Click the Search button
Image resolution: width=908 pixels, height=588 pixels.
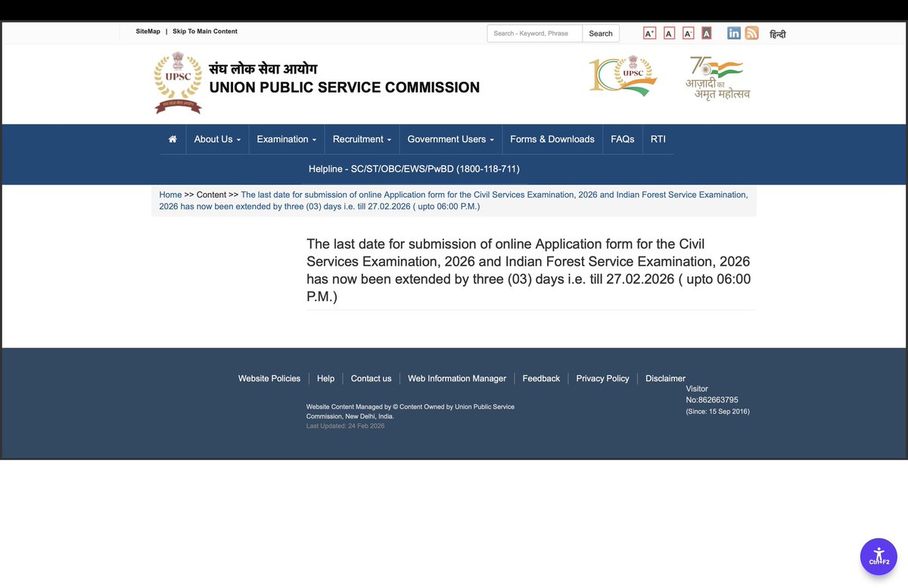(601, 33)
